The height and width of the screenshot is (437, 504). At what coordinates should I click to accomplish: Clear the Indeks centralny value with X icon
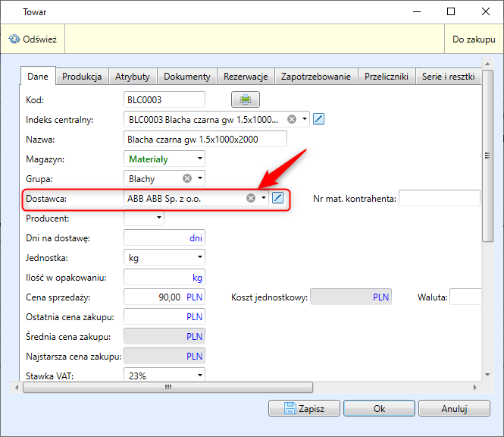(291, 119)
